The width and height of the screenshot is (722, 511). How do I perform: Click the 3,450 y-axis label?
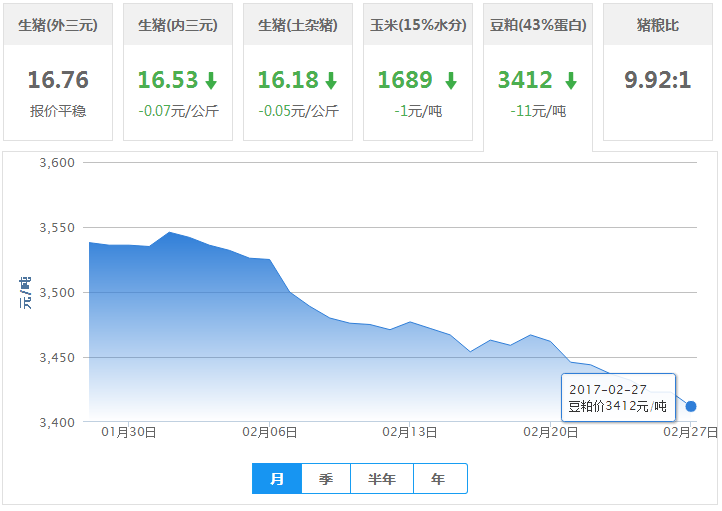(x=57, y=358)
